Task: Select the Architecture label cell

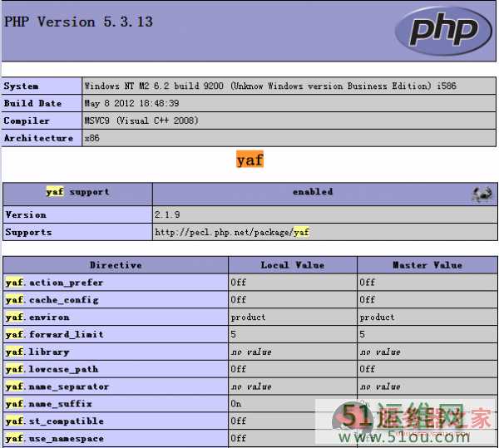Action: (42, 138)
